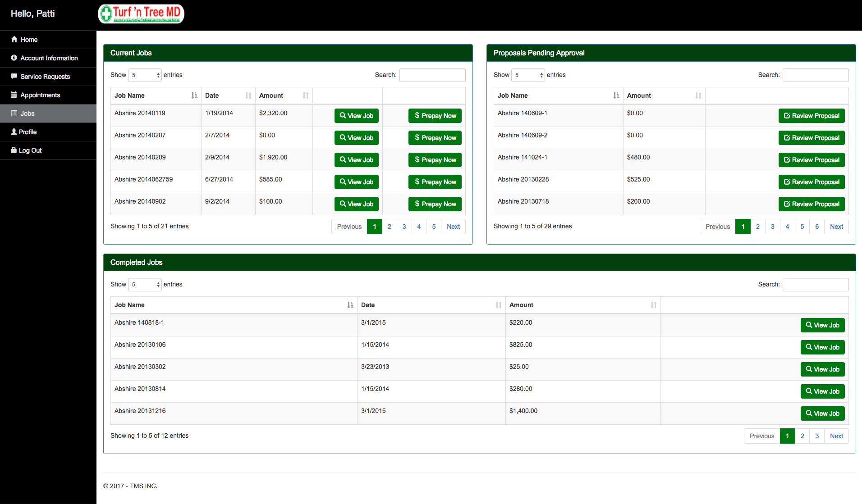The width and height of the screenshot is (862, 504).
Task: Open Home in the sidebar menu
Action: point(48,40)
